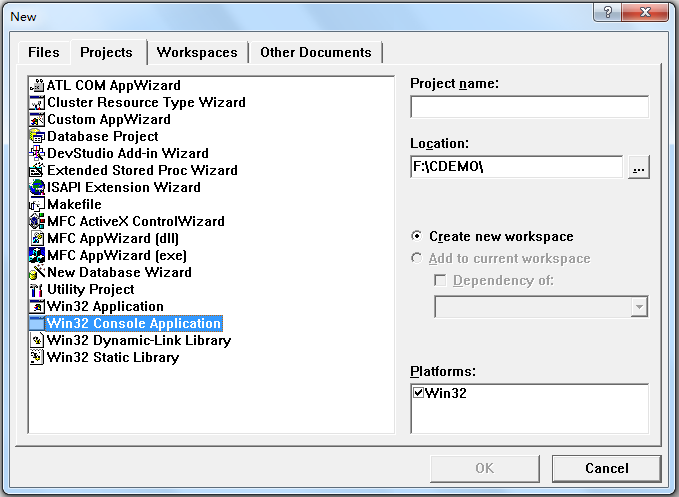Close the New dialog window
The height and width of the screenshot is (497, 679).
[x=645, y=12]
